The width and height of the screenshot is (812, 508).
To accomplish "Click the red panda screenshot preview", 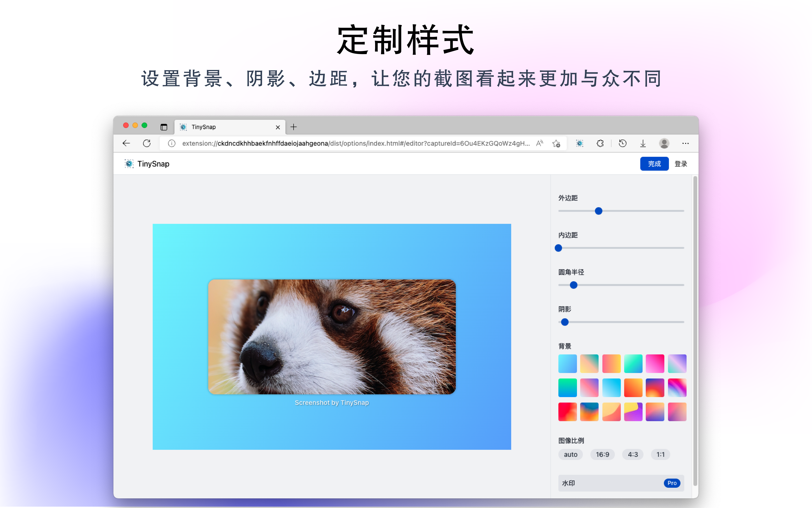I will [332, 337].
